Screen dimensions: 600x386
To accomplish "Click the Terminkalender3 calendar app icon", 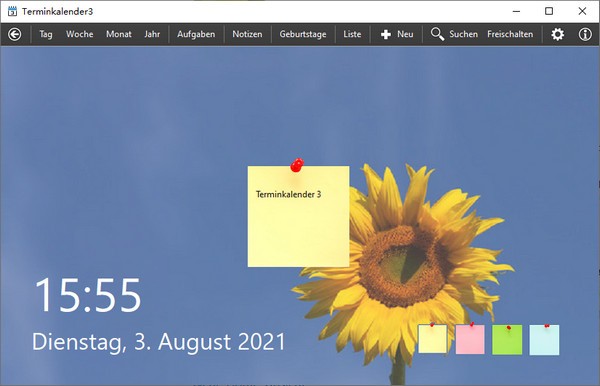I will 12,11.
